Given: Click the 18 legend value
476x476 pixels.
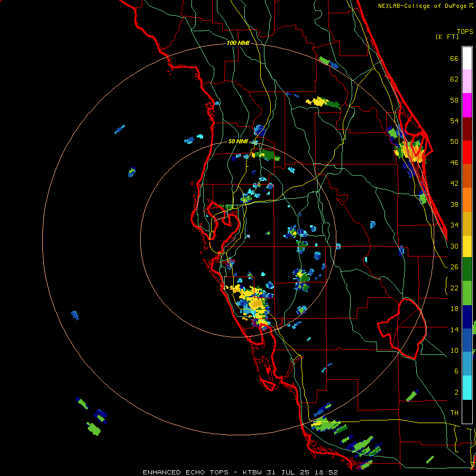Looking at the screenshot, I should (x=454, y=308).
